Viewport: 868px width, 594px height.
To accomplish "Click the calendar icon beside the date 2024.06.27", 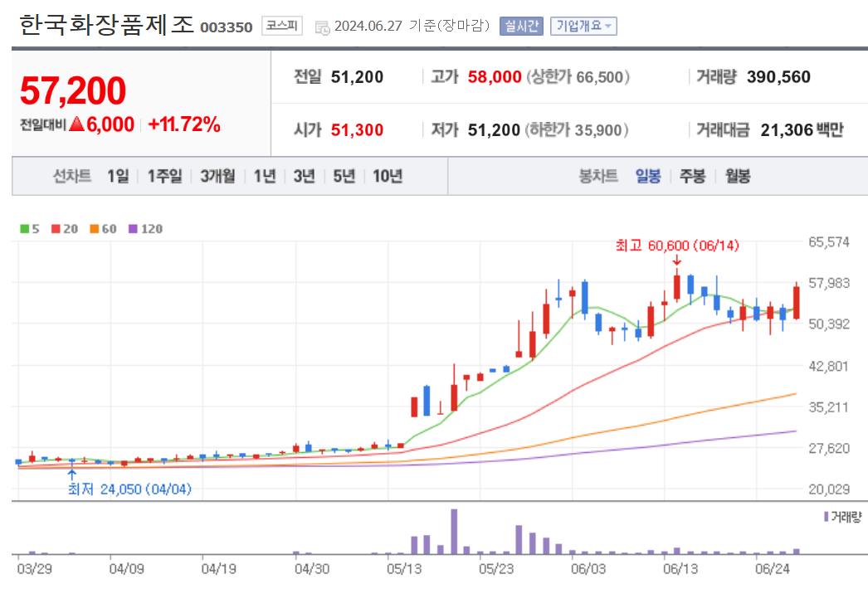I will pyautogui.click(x=322, y=27).
